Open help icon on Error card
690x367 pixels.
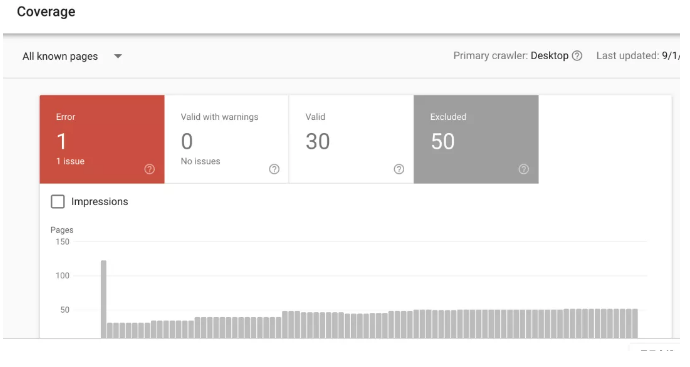150,169
